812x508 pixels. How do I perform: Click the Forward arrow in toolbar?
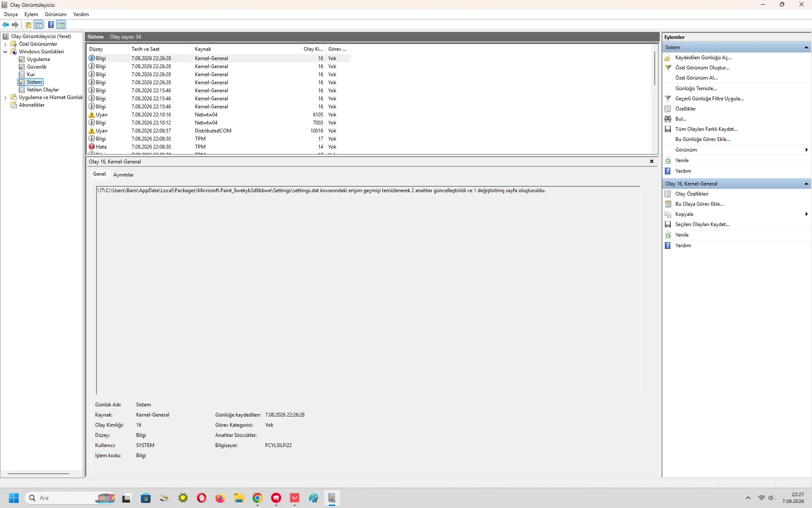click(x=15, y=25)
